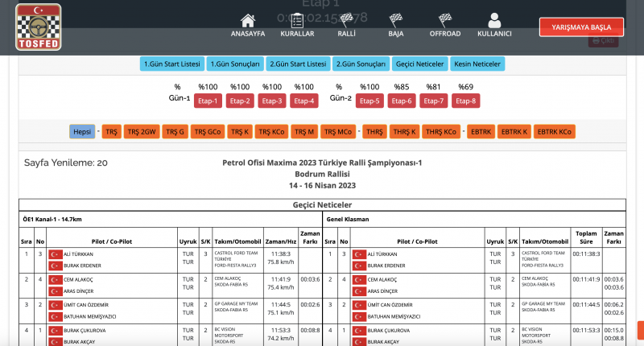Click Burak Erdener's flag in ÖE1 table
This screenshot has height=346, width=644.
[x=56, y=266]
